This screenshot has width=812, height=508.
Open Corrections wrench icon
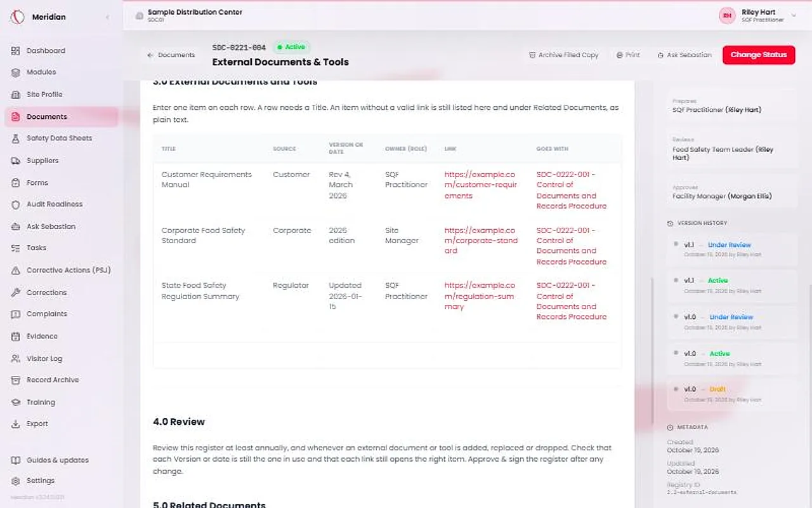coord(16,293)
